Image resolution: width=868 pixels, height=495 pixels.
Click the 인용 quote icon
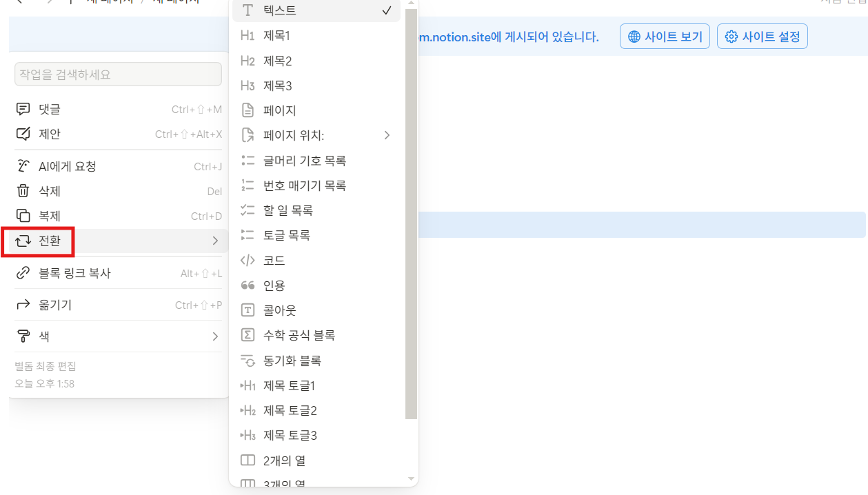248,285
